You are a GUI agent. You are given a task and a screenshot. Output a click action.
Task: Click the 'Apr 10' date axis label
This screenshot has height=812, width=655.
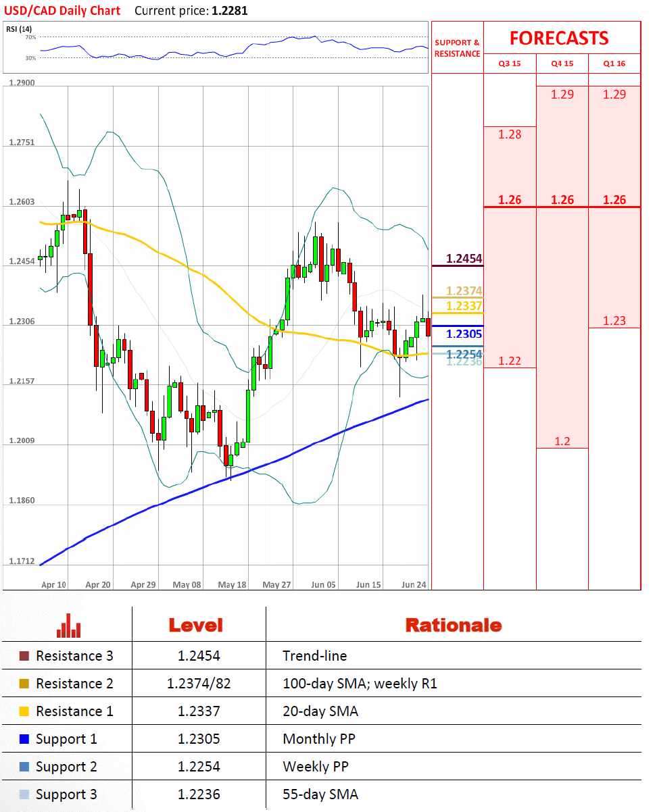pos(53,585)
